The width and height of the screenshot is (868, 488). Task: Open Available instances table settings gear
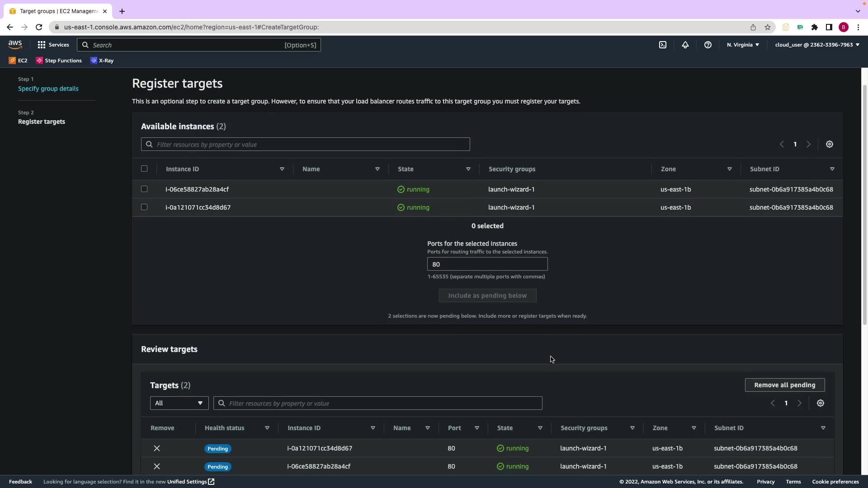pyautogui.click(x=830, y=144)
